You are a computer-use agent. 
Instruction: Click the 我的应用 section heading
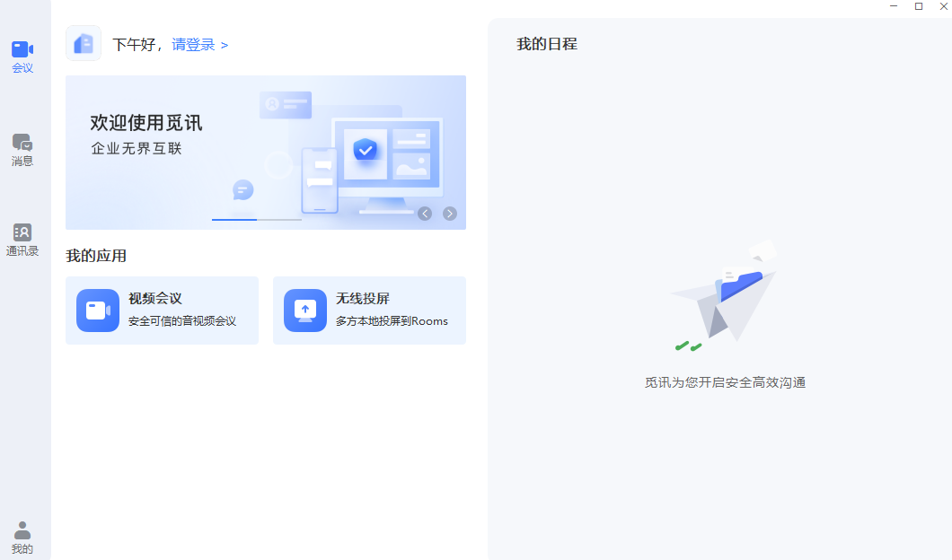tap(96, 256)
